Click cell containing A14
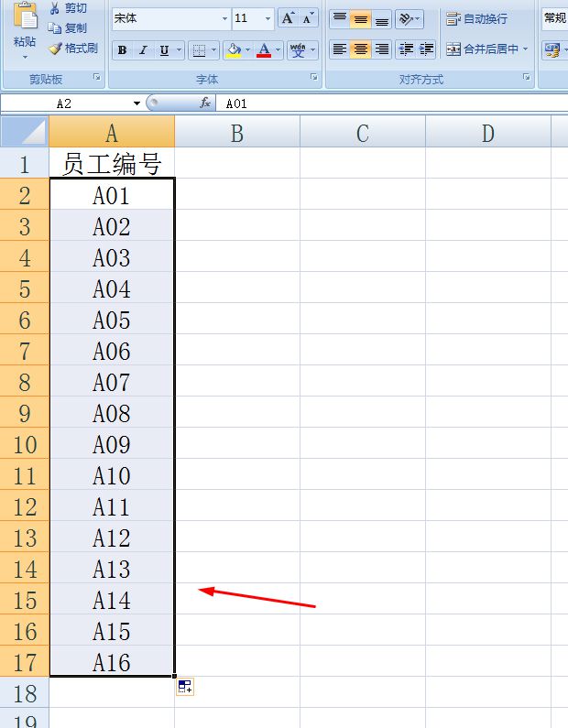Screen dimensions: 568x728 (x=112, y=599)
